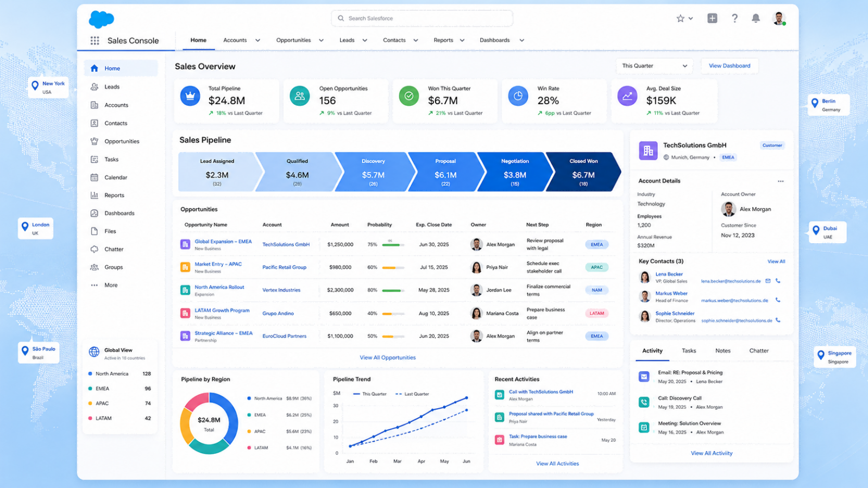The height and width of the screenshot is (488, 868).
Task: Open the app launcher grid icon
Action: point(95,41)
